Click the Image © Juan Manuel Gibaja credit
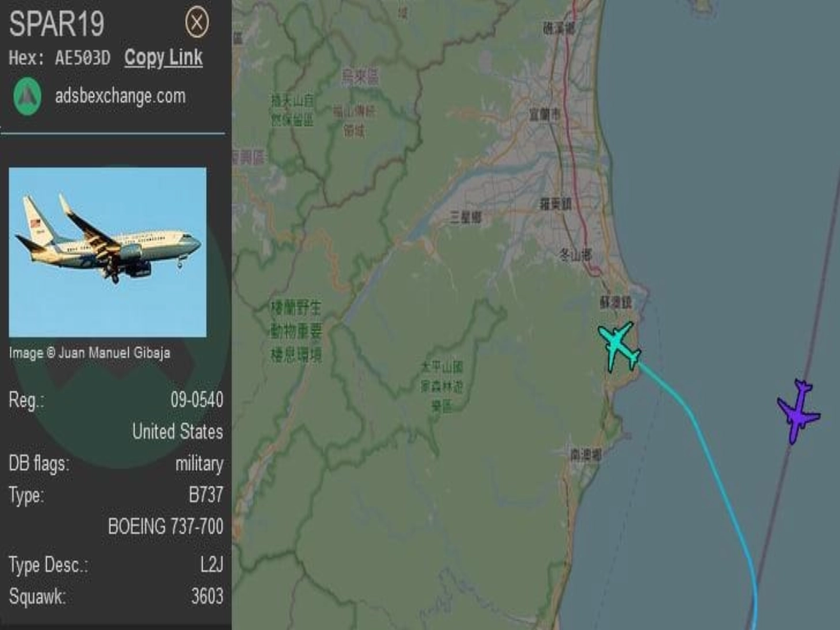840x630 pixels. point(89,353)
